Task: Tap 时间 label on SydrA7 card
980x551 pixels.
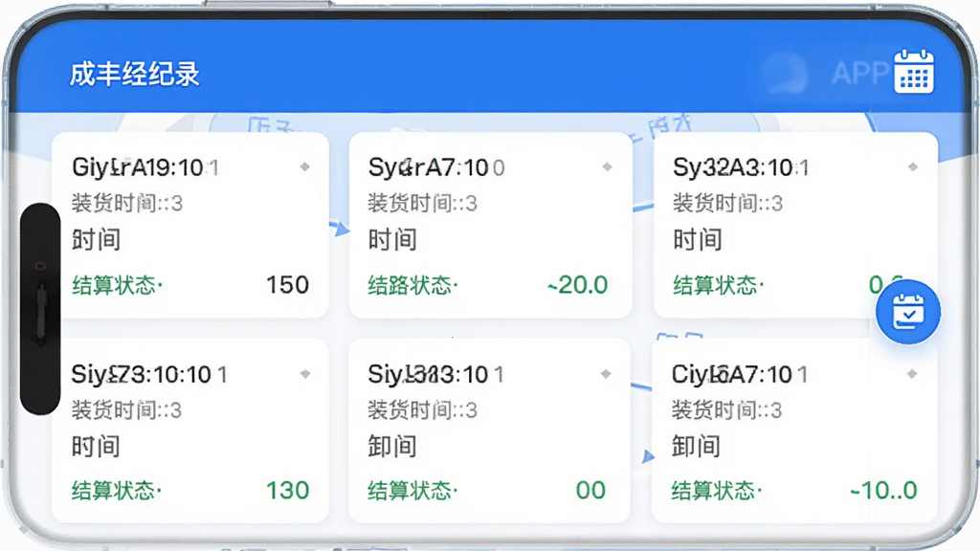Action: [392, 240]
